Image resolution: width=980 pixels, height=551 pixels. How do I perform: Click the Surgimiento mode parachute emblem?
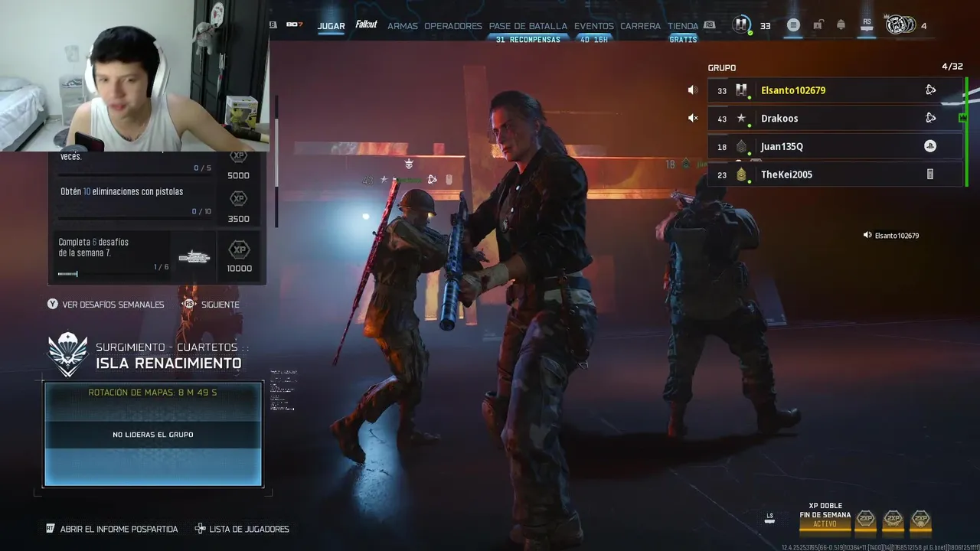[67, 354]
